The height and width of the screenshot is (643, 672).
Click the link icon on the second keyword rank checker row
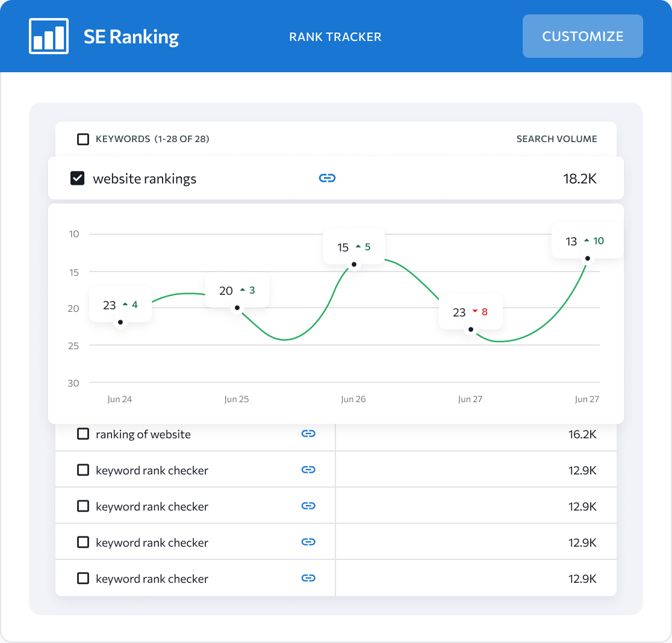click(x=308, y=506)
